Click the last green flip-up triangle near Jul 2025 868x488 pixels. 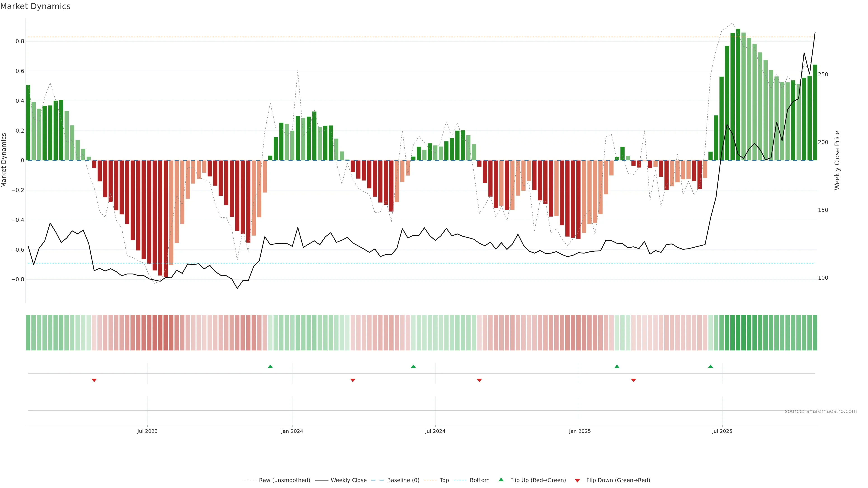(710, 366)
